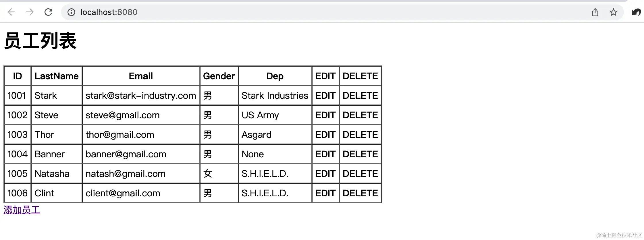Image resolution: width=644 pixels, height=240 pixels.
Task: Open the share page icon
Action: (x=595, y=12)
